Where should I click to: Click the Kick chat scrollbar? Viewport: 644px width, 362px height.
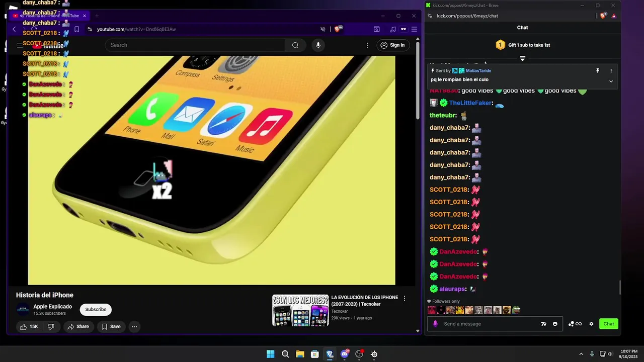click(620, 288)
